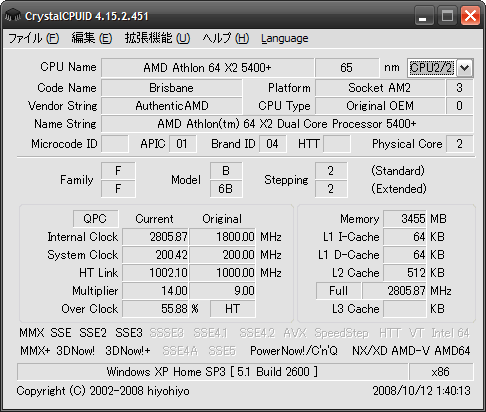The image size is (486, 412).
Task: Click the L2 Cache value 512
Action: (405, 273)
